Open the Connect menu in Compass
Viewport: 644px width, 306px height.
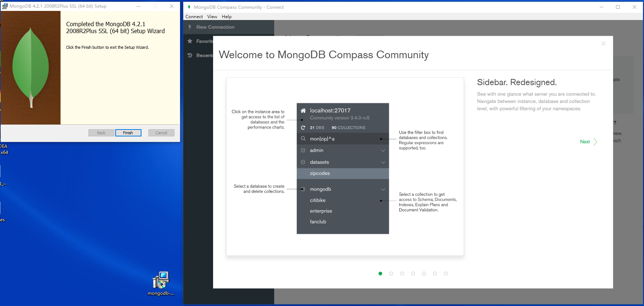click(194, 17)
